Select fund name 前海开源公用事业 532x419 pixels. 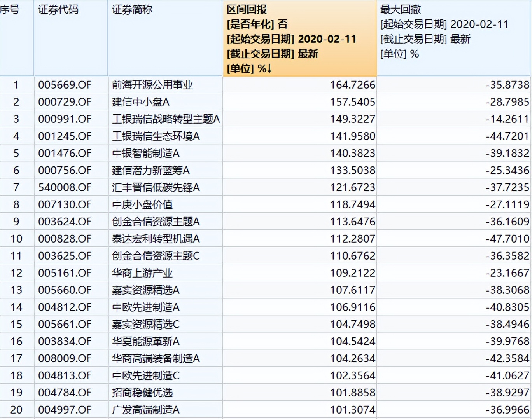point(152,85)
